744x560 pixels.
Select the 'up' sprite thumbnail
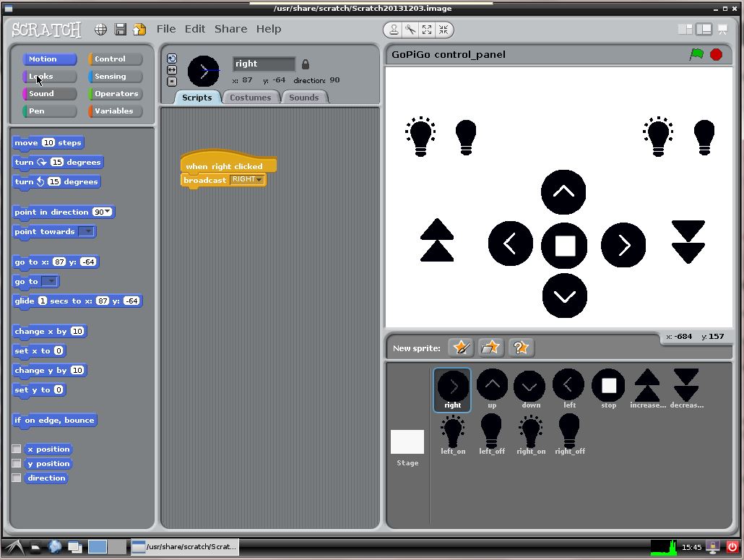point(492,389)
